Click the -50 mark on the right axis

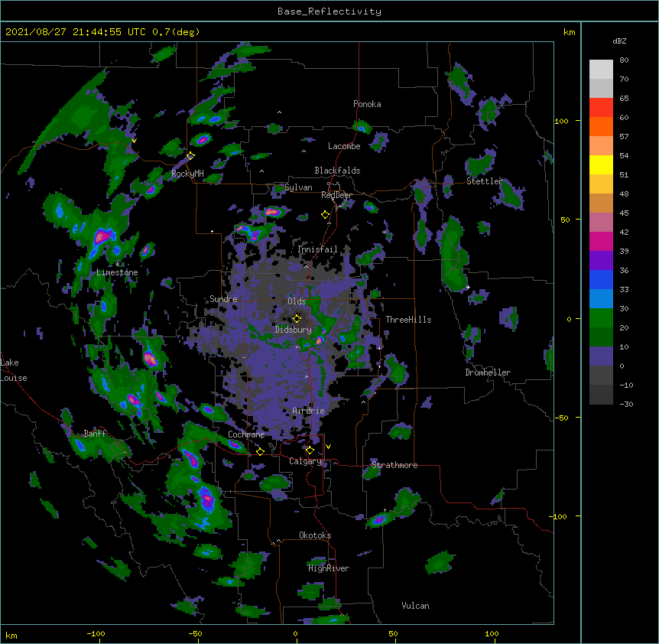pos(561,418)
